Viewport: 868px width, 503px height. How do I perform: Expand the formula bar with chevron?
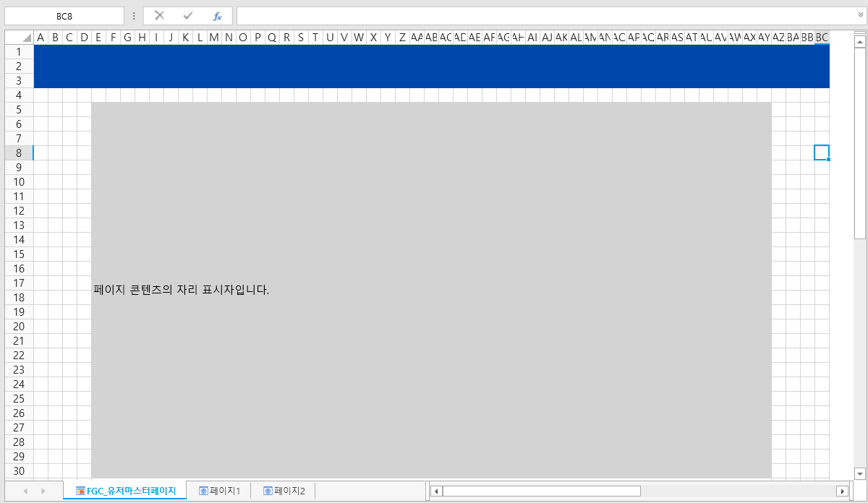tap(860, 14)
